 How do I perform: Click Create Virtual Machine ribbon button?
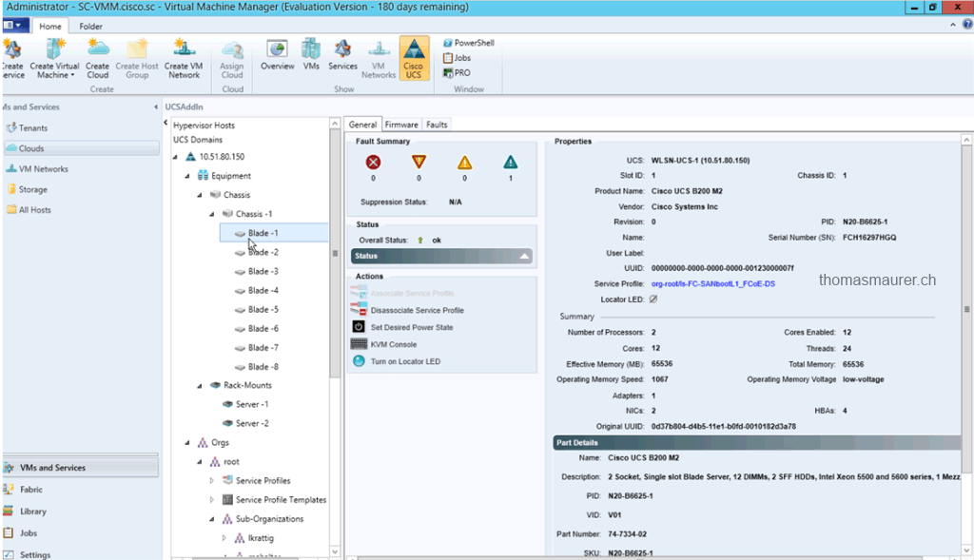(54, 58)
